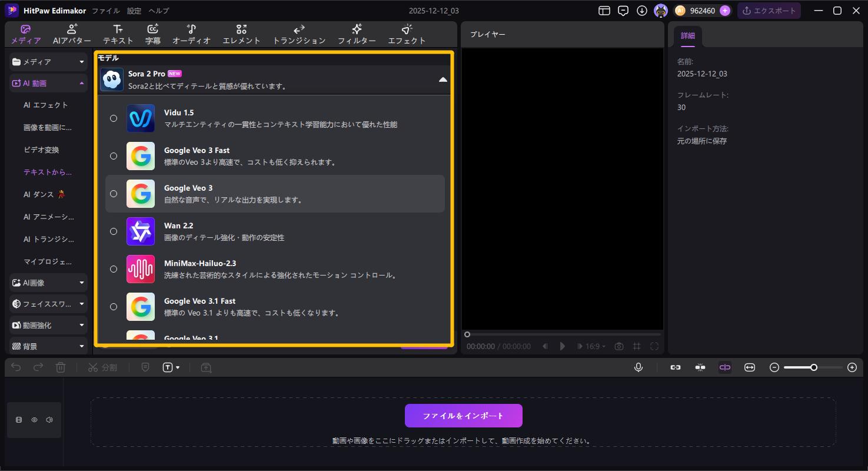The width and height of the screenshot is (868, 471).
Task: Select the 分割 split tool
Action: [103, 367]
